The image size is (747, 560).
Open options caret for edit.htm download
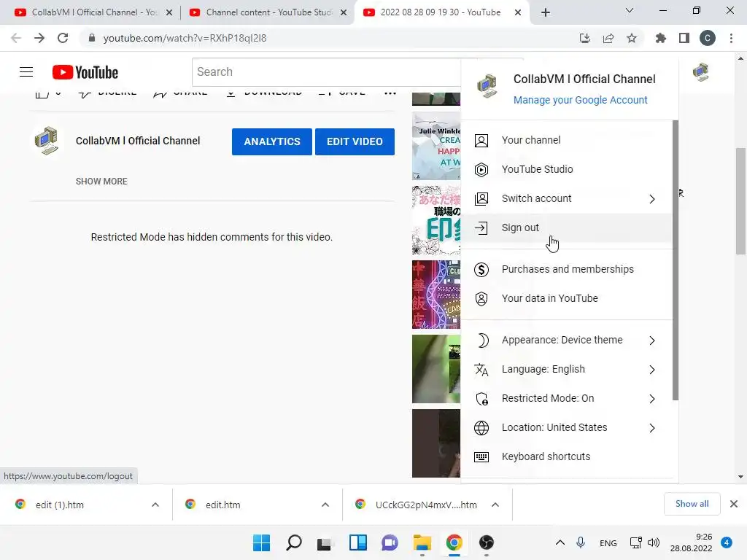tap(325, 505)
